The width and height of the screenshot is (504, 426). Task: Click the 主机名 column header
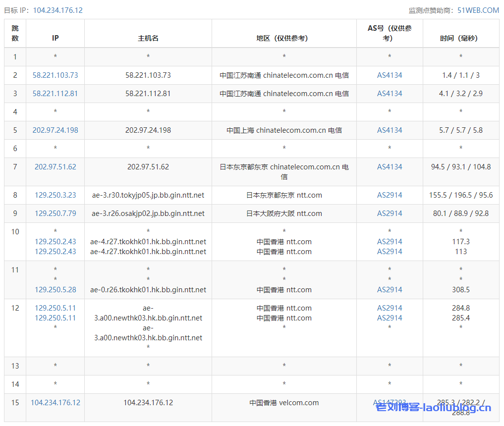[148, 38]
